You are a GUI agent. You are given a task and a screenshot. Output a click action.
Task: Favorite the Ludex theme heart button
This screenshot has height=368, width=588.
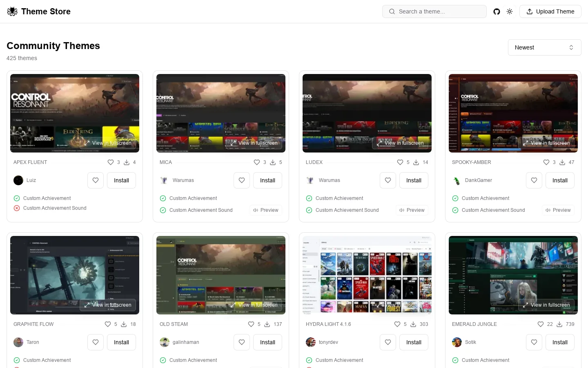388,180
